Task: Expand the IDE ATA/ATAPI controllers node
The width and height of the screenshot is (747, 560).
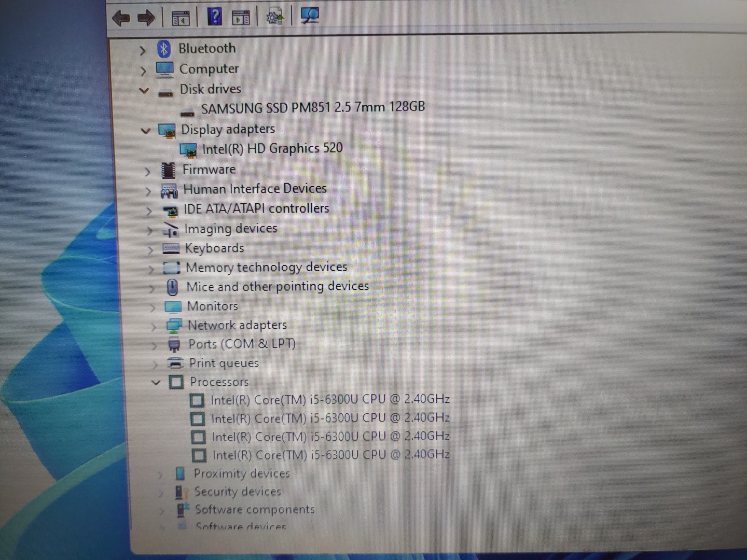Action: tap(149, 211)
